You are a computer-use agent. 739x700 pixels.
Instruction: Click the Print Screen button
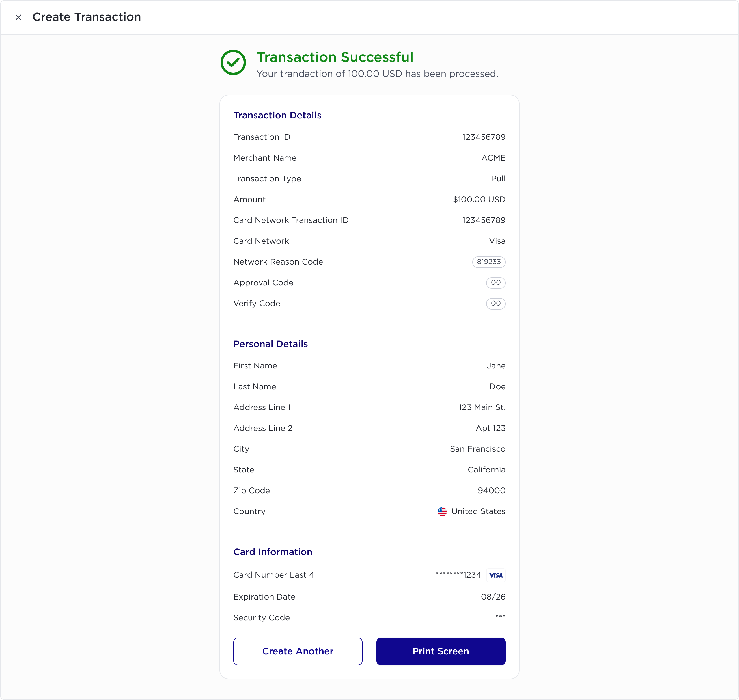(x=441, y=651)
